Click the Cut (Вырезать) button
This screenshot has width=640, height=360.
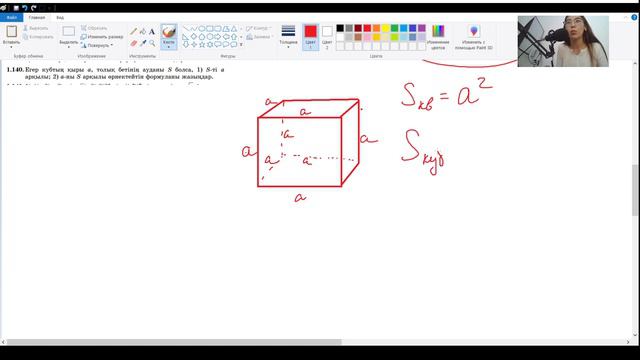pyautogui.click(x=36, y=28)
